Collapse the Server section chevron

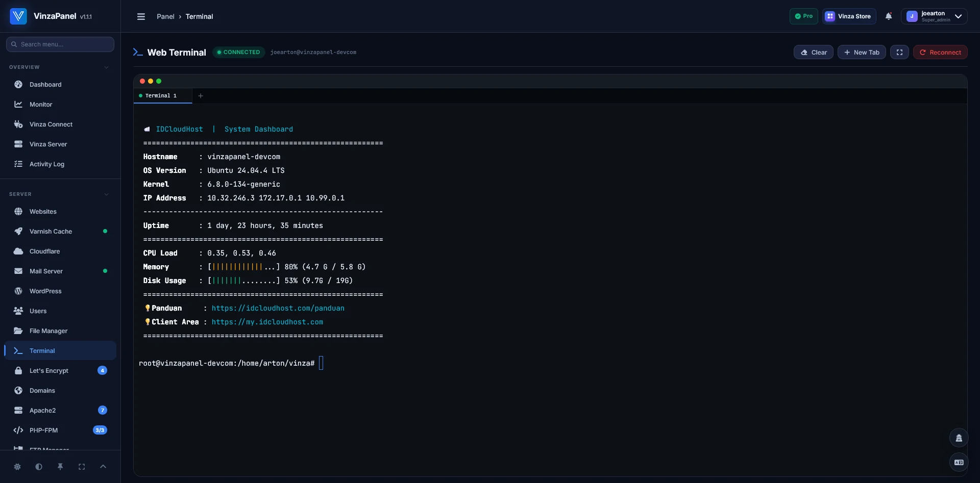pyautogui.click(x=106, y=194)
